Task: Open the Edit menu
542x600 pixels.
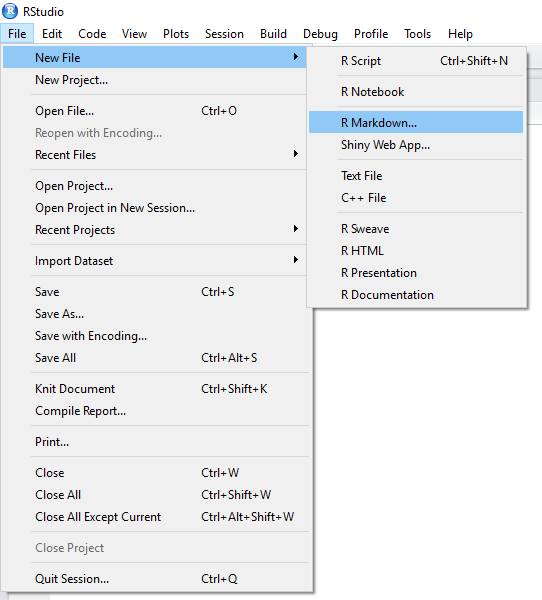Action: 52,34
